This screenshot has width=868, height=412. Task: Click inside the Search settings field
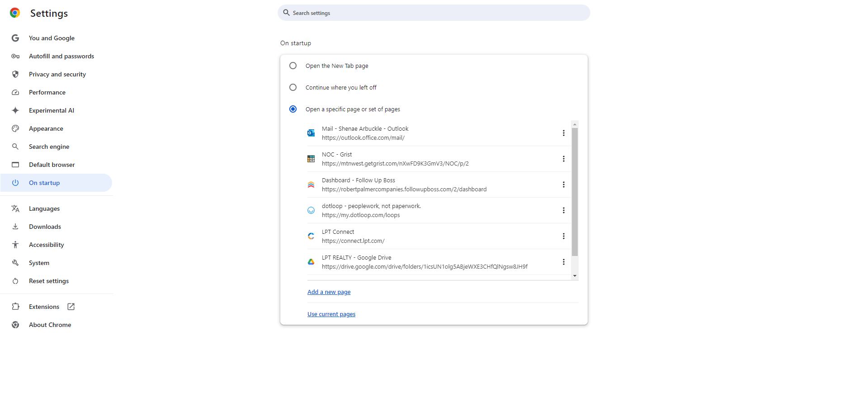click(x=434, y=13)
